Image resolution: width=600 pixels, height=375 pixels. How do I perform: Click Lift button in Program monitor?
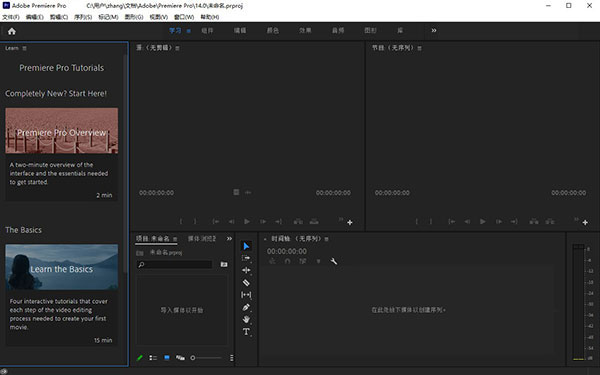click(534, 221)
